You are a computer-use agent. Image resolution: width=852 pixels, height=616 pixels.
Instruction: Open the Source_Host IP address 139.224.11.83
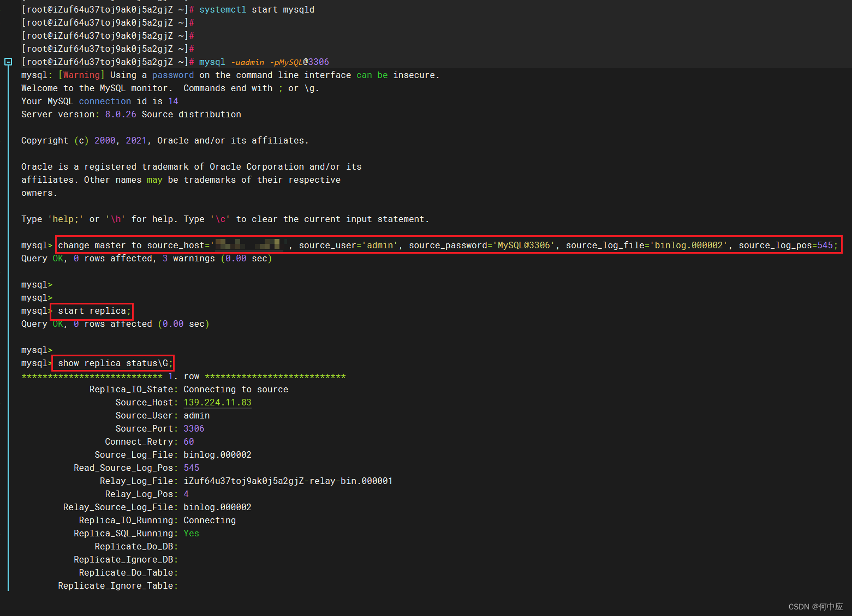(217, 403)
